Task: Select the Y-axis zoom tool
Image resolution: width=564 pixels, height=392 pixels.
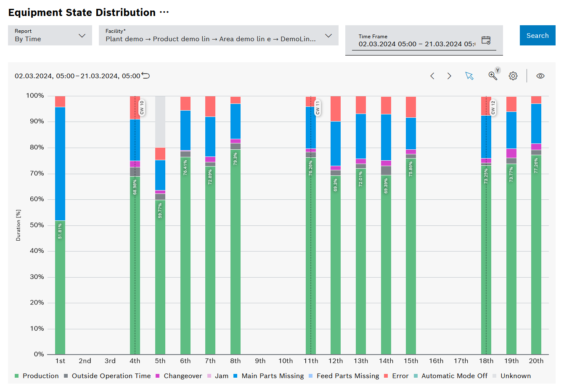Action: click(x=493, y=76)
